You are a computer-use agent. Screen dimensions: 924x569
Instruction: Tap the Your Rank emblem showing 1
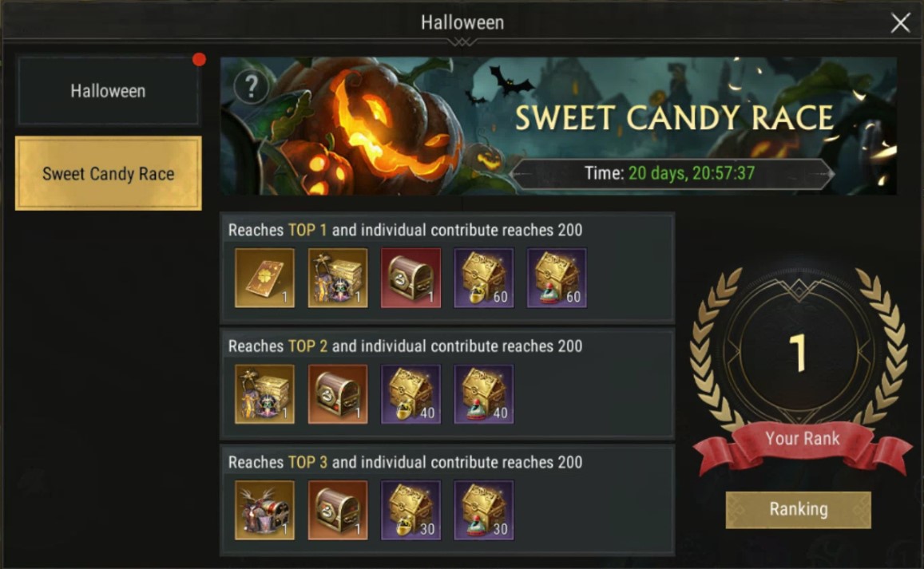(799, 354)
